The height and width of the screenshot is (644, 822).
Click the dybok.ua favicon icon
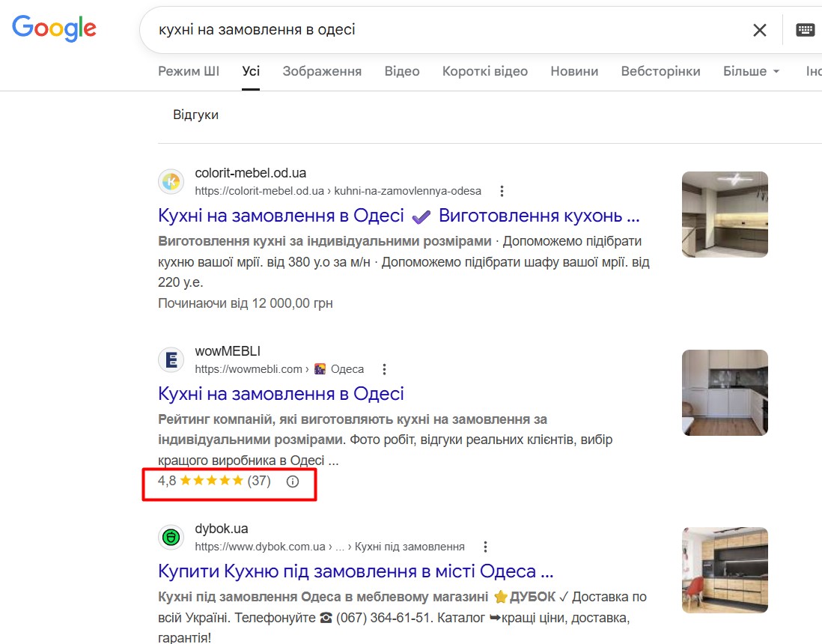(x=171, y=538)
